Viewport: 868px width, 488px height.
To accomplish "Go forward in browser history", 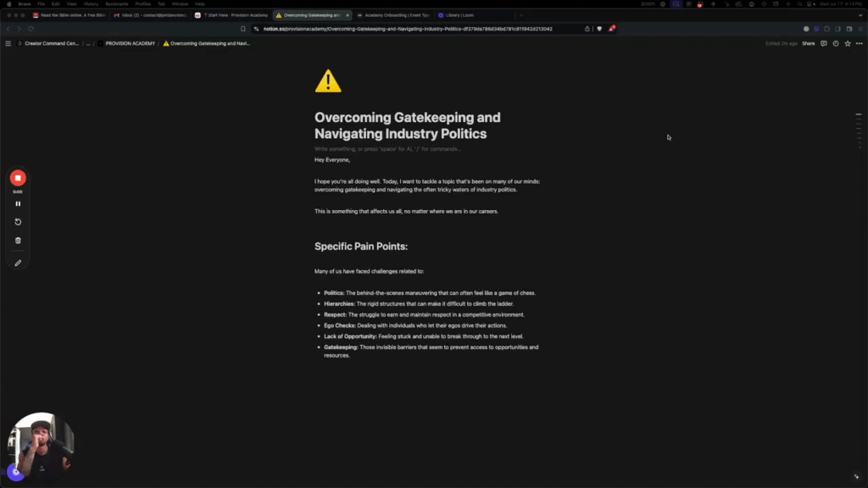I will (19, 29).
